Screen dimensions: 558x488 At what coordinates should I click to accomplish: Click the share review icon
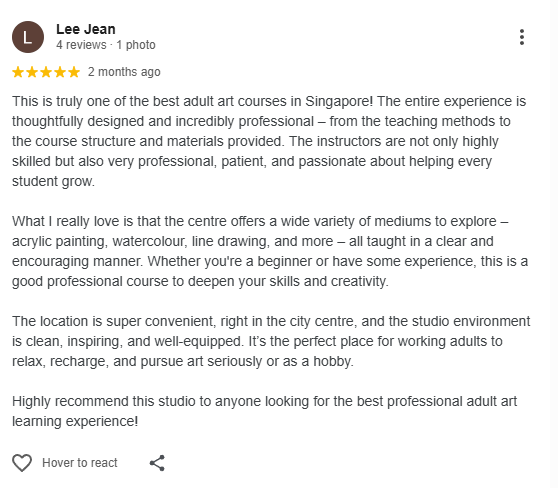157,463
